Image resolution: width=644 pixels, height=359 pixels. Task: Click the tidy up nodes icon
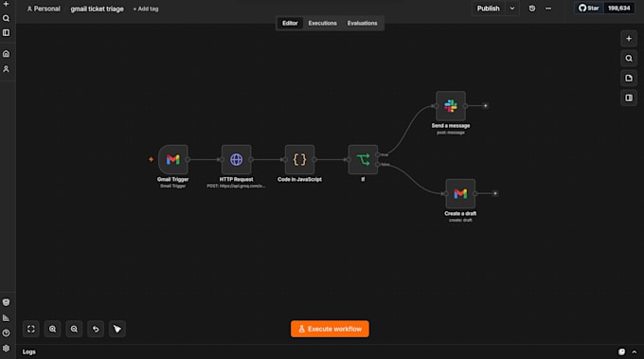[117, 329]
